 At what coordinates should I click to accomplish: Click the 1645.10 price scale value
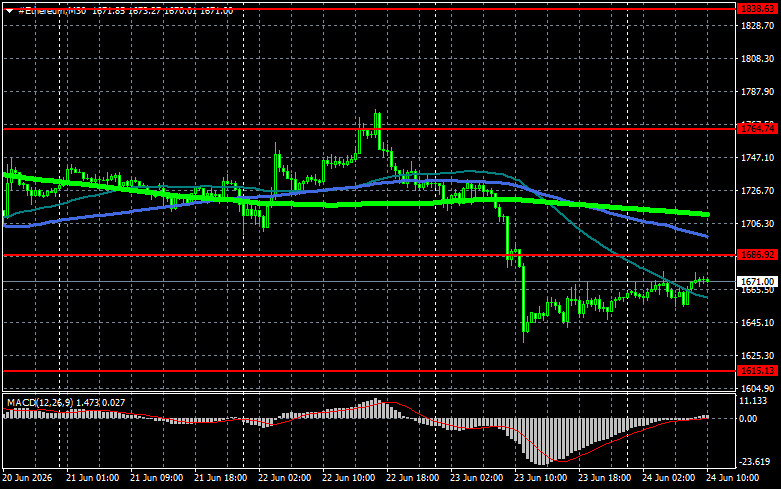(758, 323)
